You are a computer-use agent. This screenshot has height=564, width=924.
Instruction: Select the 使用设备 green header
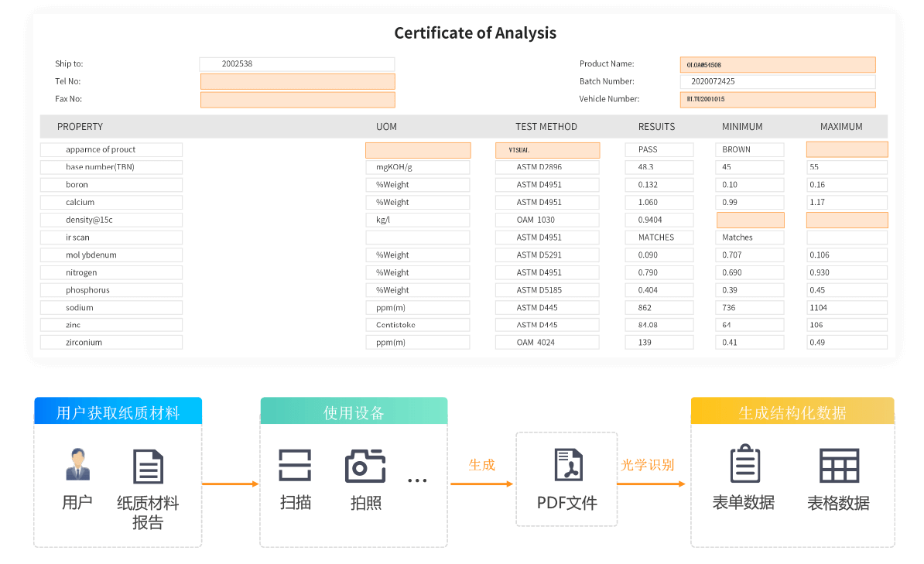(354, 412)
